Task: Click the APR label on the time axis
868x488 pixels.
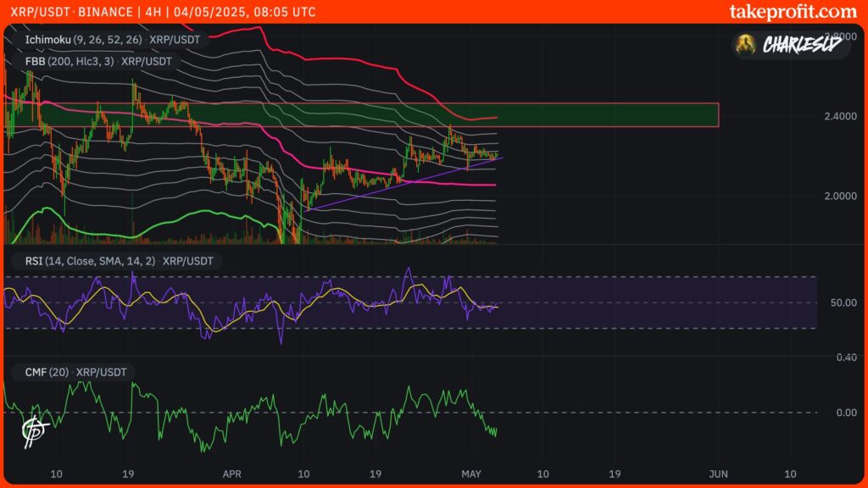Action: [231, 475]
